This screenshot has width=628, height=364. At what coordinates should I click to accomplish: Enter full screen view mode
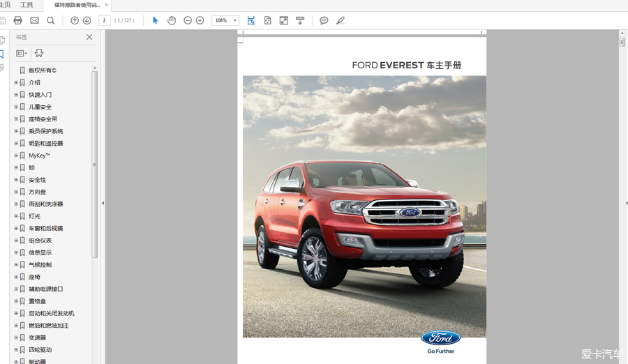click(284, 20)
